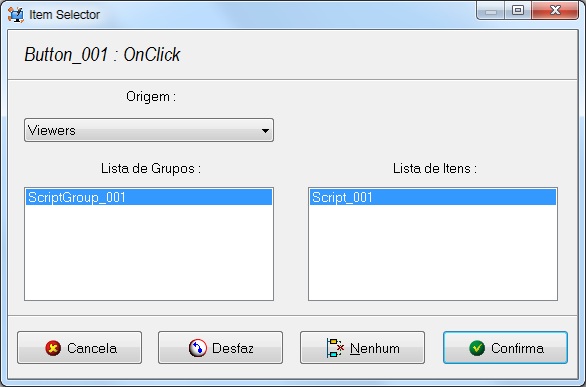Click the Viewers combo box field

149,130
